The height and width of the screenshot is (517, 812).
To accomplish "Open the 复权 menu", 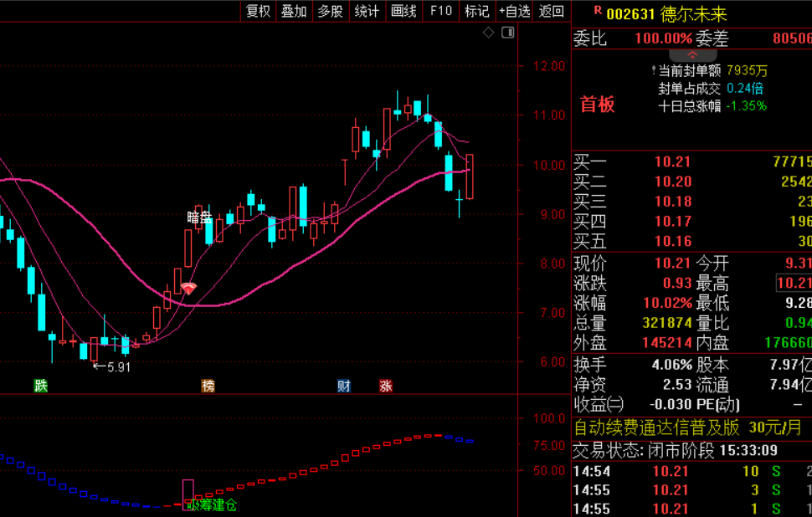I will 259,11.
